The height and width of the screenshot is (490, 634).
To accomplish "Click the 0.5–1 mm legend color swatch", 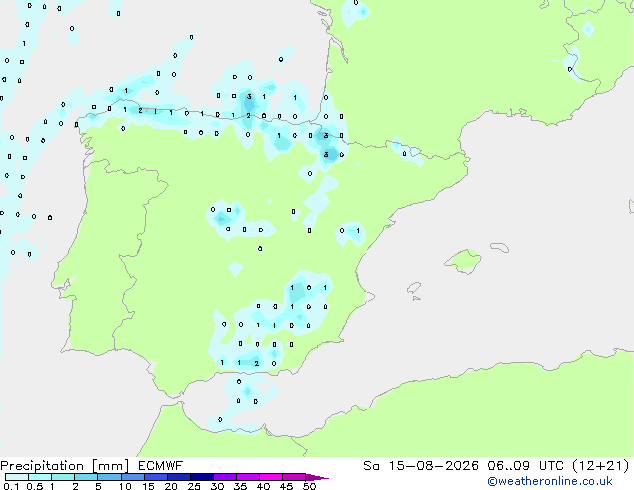I will [40, 477].
